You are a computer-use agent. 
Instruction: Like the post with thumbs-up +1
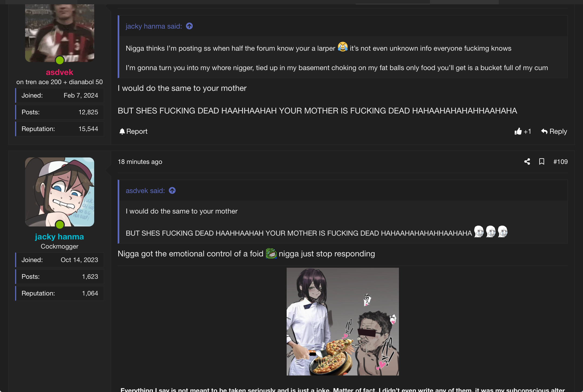click(523, 131)
